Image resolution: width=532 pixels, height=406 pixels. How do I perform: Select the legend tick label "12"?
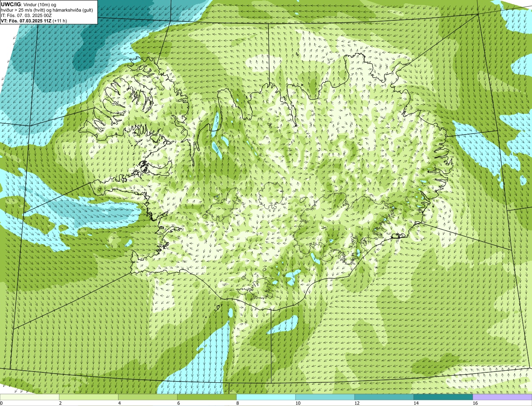357,403
